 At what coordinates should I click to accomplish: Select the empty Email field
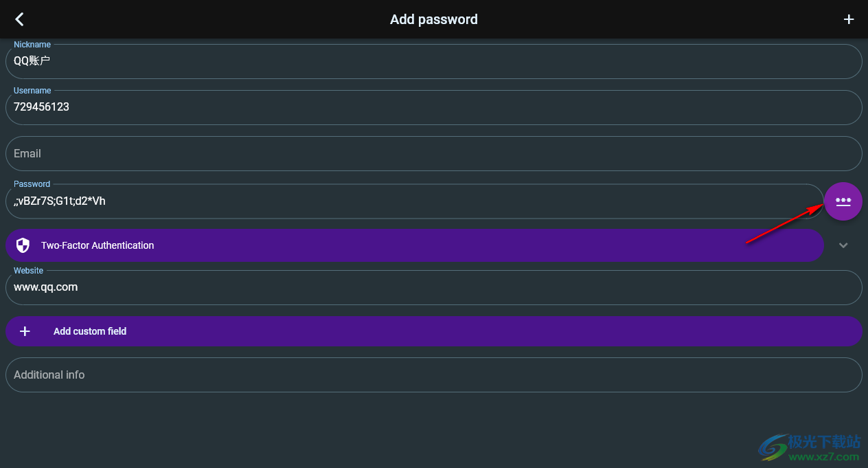[434, 153]
